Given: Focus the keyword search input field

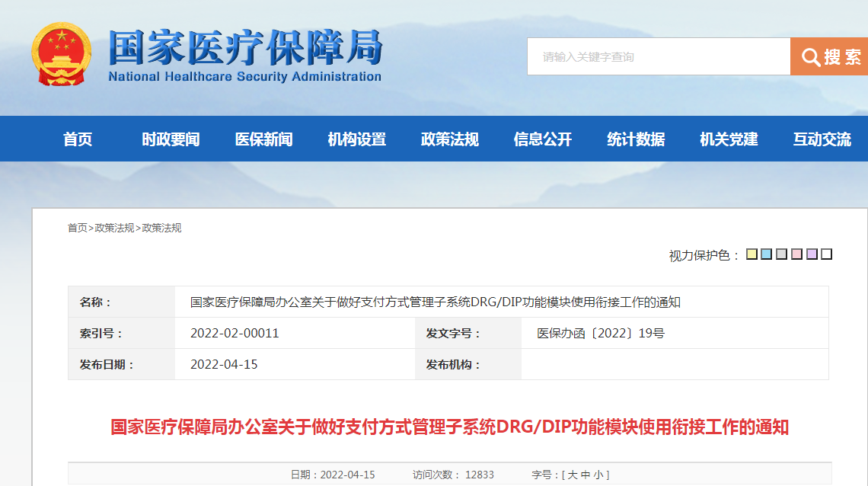Looking at the screenshot, I should 659,56.
